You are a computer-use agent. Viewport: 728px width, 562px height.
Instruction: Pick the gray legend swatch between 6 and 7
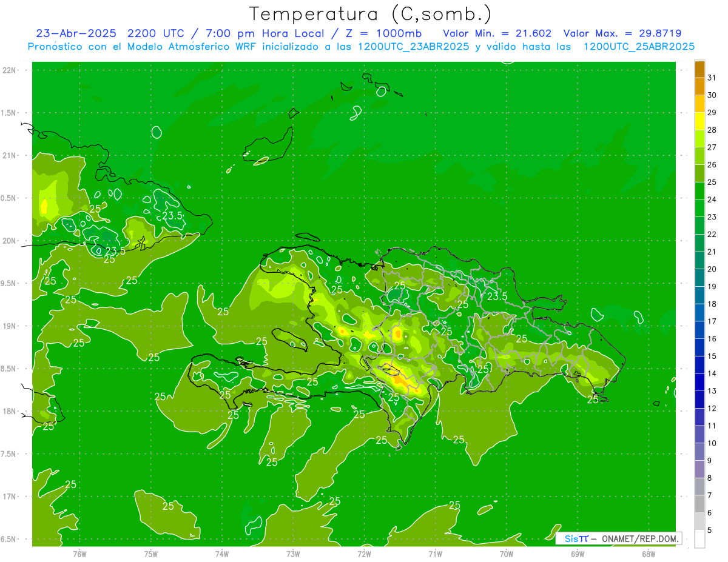tap(699, 504)
